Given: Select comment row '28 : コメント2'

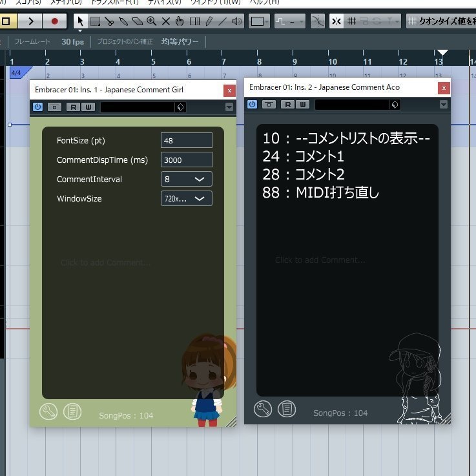Looking at the screenshot, I should (x=304, y=174).
